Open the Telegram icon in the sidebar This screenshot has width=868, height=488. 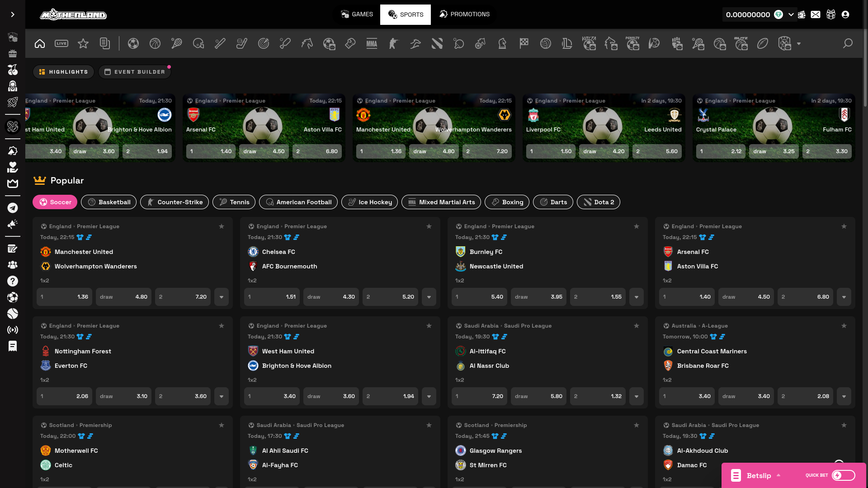13,208
